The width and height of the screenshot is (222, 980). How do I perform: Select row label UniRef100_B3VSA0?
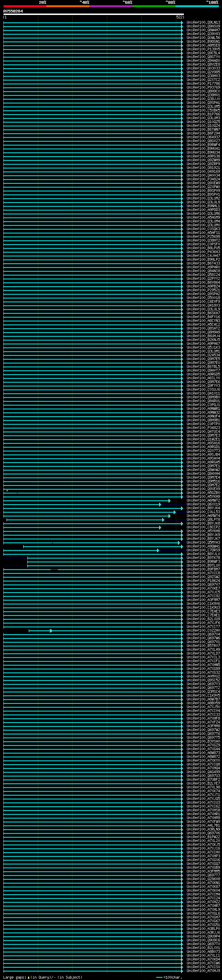point(203,742)
